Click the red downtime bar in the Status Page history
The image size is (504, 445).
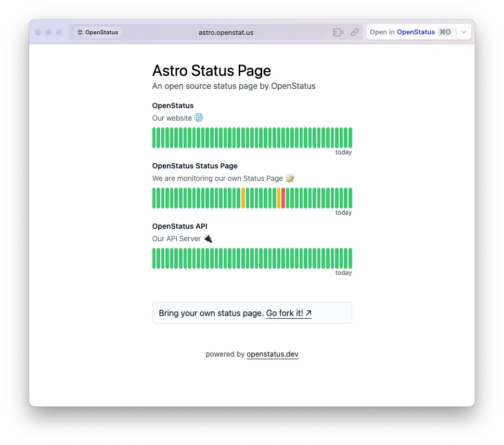283,198
